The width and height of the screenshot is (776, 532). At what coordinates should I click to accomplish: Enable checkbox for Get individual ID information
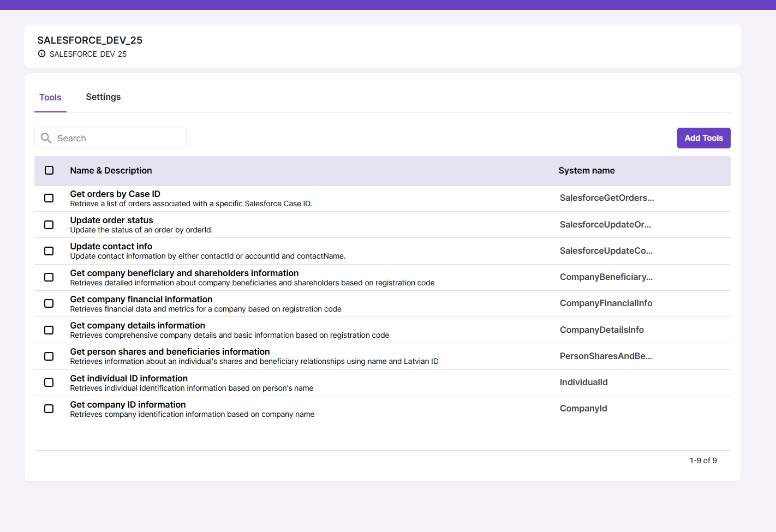click(49, 382)
